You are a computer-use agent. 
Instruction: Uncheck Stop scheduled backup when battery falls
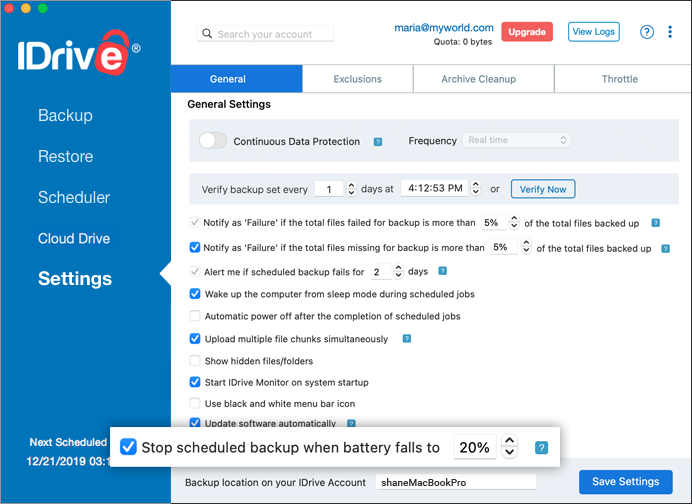click(x=128, y=447)
